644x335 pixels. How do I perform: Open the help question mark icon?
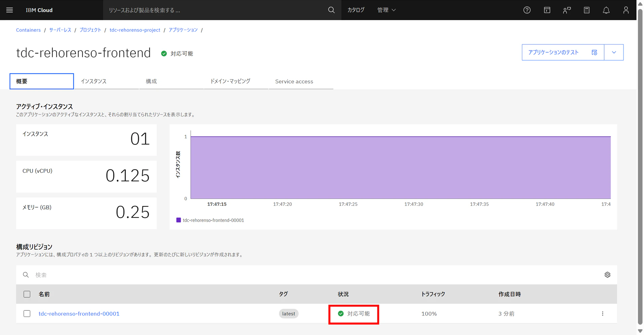pyautogui.click(x=527, y=10)
